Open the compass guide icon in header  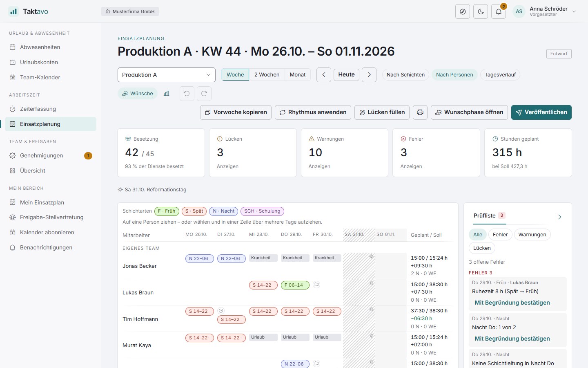[x=463, y=12]
